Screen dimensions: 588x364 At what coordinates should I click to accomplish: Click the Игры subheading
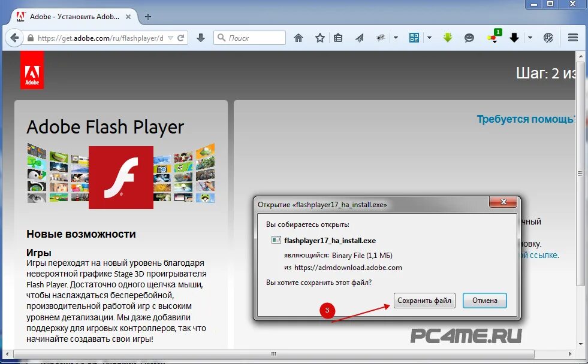tap(38, 253)
